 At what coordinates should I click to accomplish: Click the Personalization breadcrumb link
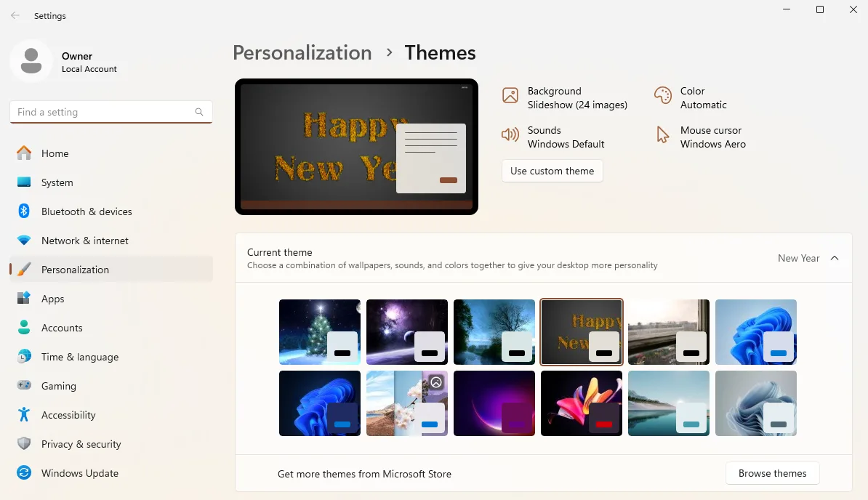coord(302,53)
